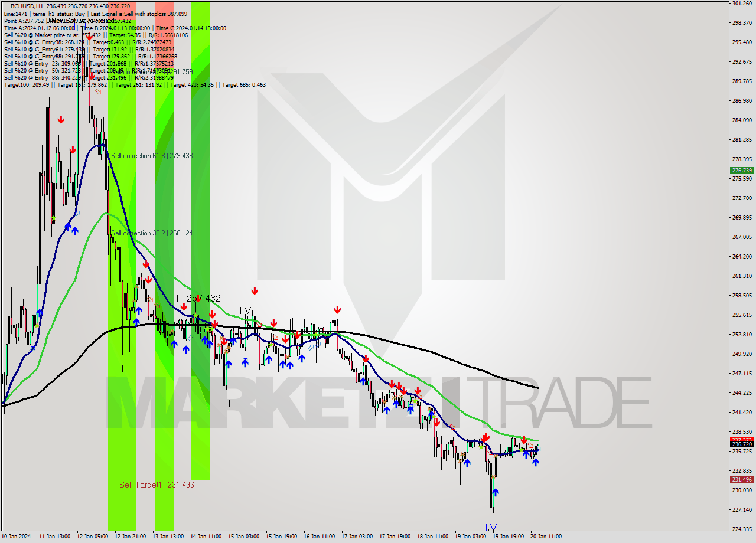
Task: Click the 284.090 price axis label
Action: coord(742,120)
